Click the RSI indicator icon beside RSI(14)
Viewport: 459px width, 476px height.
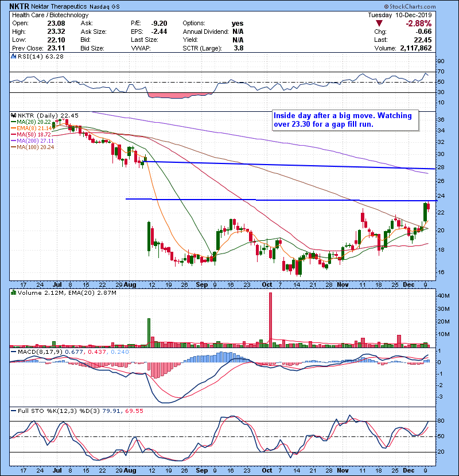coord(13,56)
